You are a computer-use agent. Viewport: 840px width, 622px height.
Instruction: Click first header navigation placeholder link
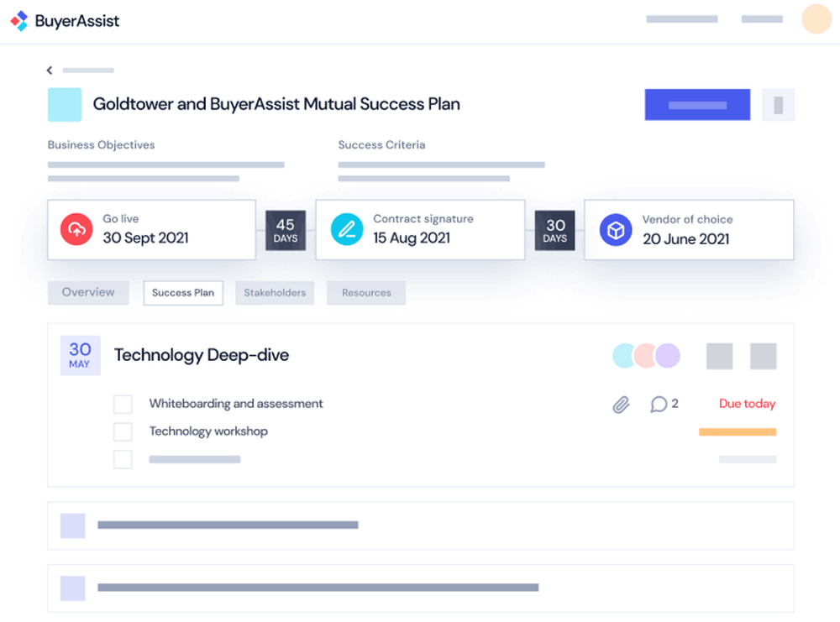[681, 19]
